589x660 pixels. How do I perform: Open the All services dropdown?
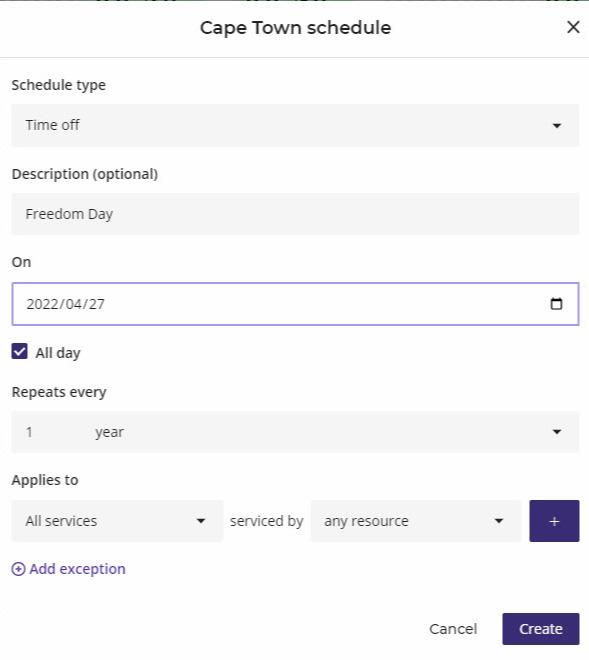point(117,521)
